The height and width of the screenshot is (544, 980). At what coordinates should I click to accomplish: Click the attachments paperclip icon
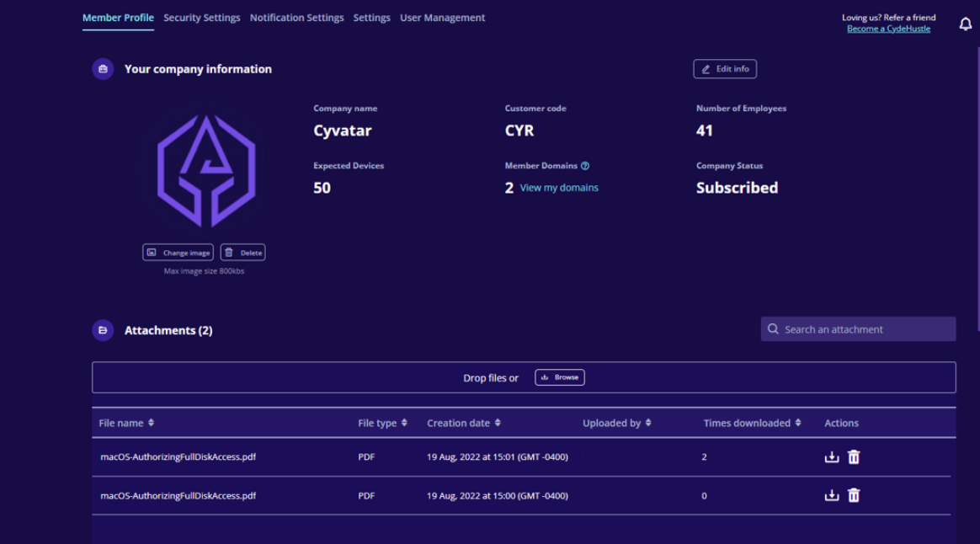pos(102,329)
